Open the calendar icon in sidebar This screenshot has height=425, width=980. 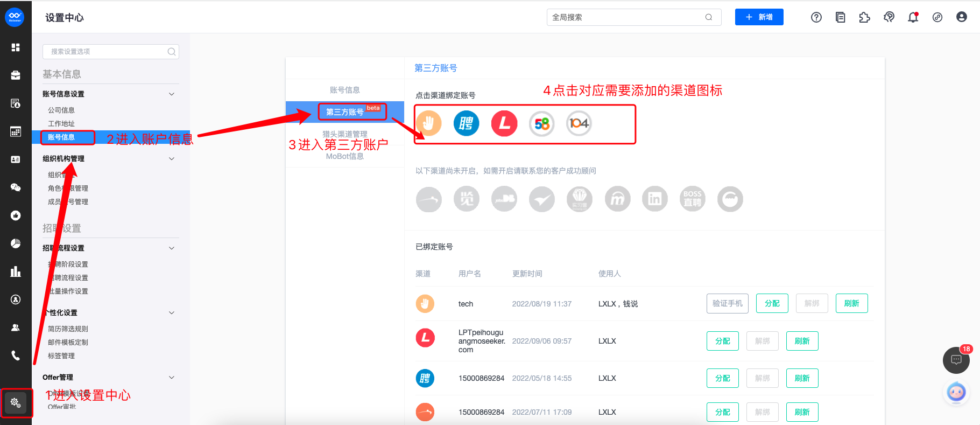tap(16, 131)
